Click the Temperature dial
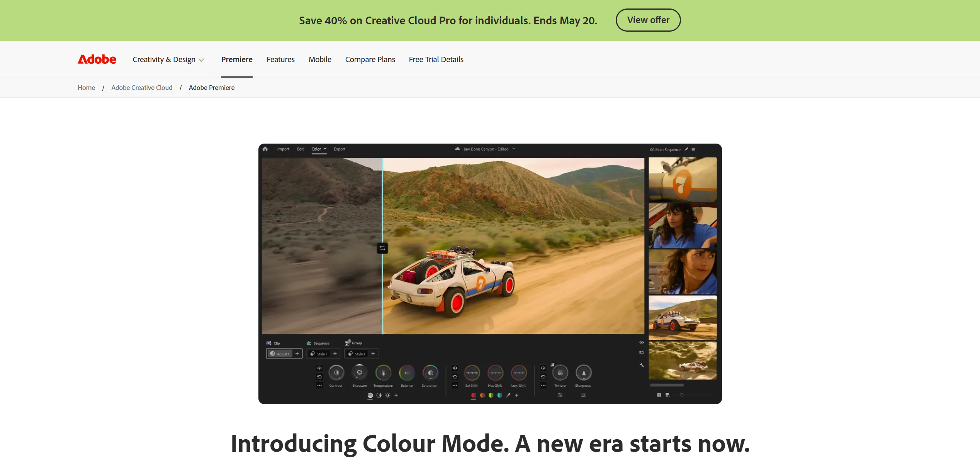This screenshot has height=457, width=980. coord(383,373)
